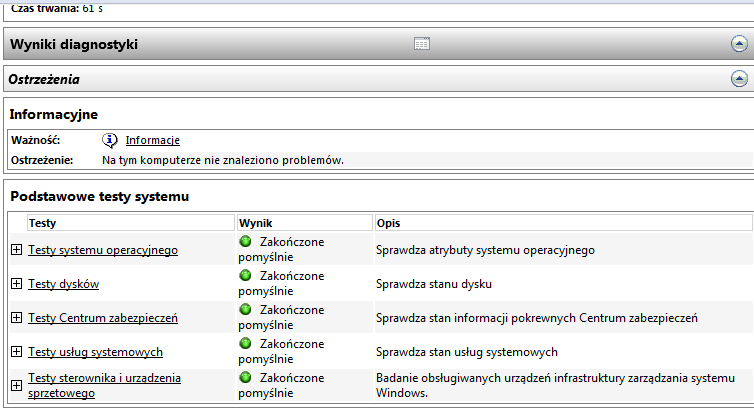The width and height of the screenshot is (754, 412).
Task: Click the Wynik column header
Action: [255, 222]
